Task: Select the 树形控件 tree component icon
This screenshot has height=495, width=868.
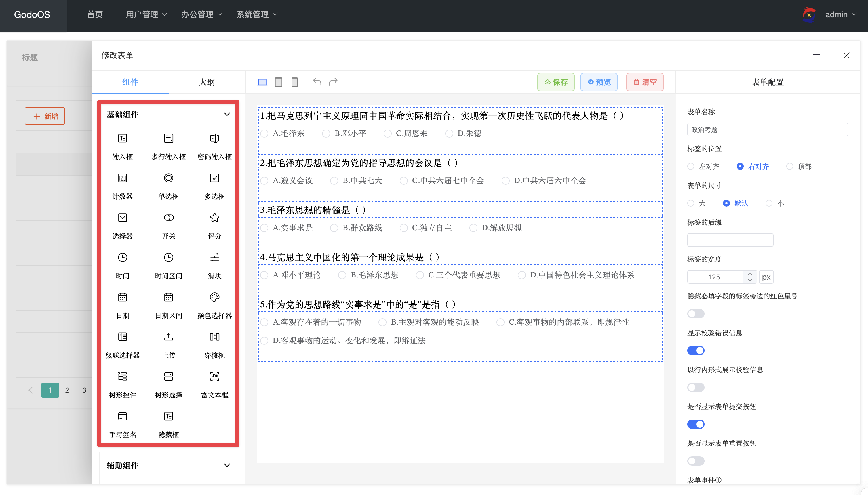Action: pyautogui.click(x=122, y=377)
